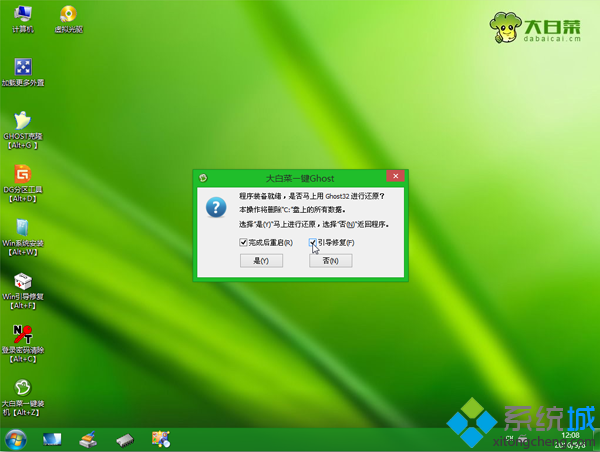Toggle the 完成后重启 checkbox
The width and height of the screenshot is (600, 452).
(x=243, y=242)
